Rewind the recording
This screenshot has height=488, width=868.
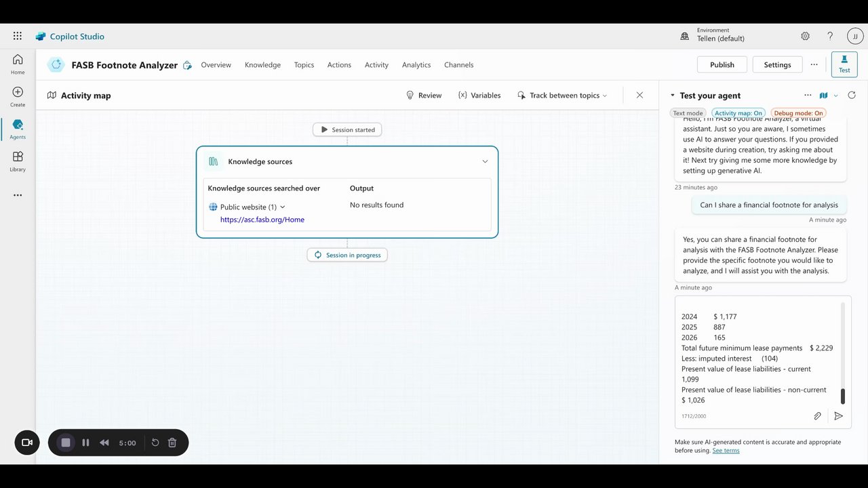[x=104, y=443]
